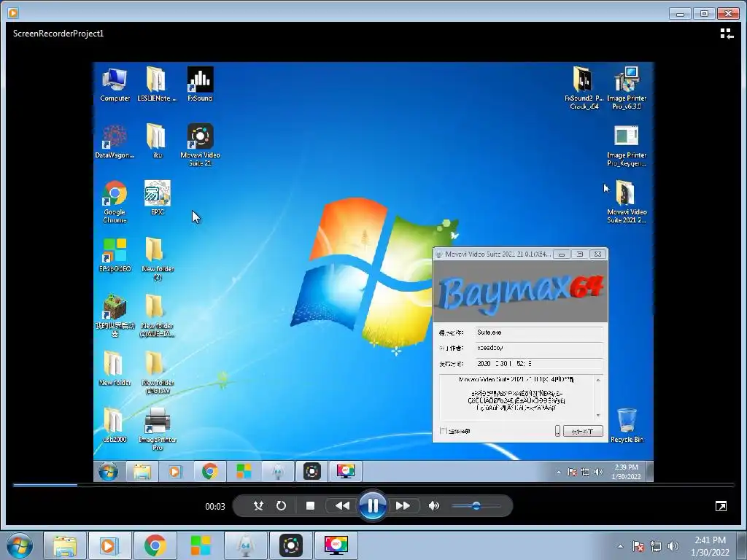Viewport: 747px width, 560px height.
Task: Select the iku folder in the recording
Action: [157, 141]
